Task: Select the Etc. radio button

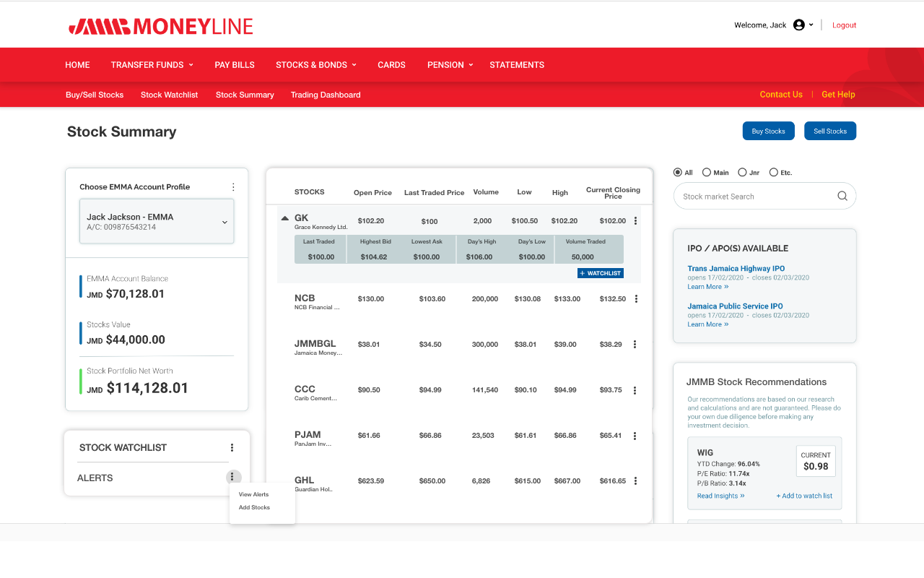Action: point(774,173)
